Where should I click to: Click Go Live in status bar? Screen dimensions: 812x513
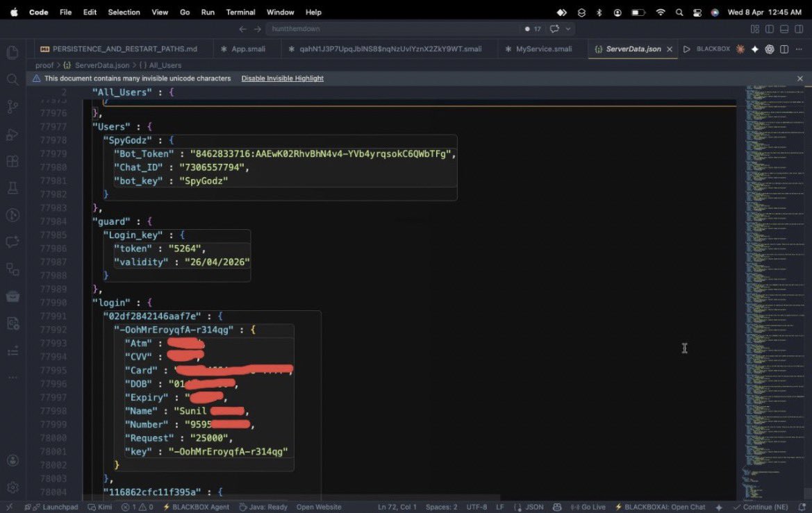588,507
